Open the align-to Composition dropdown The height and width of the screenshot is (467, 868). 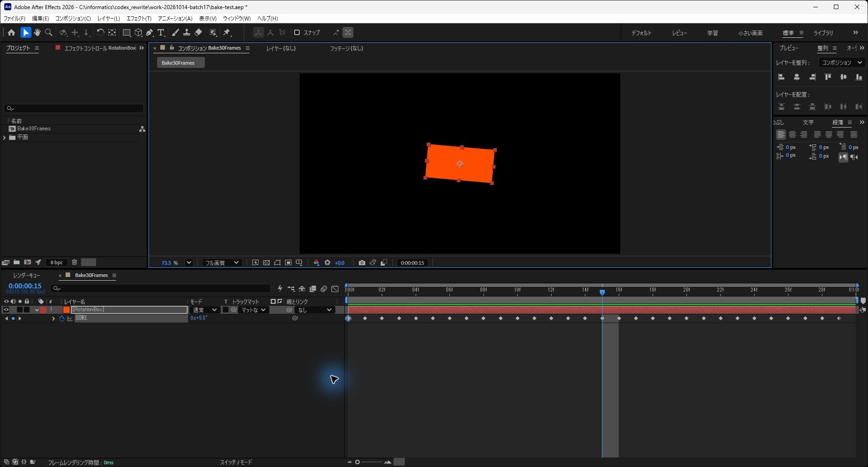(842, 62)
